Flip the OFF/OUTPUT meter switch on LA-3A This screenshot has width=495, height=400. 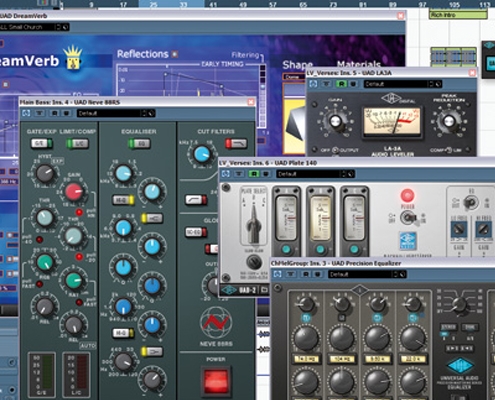click(335, 150)
